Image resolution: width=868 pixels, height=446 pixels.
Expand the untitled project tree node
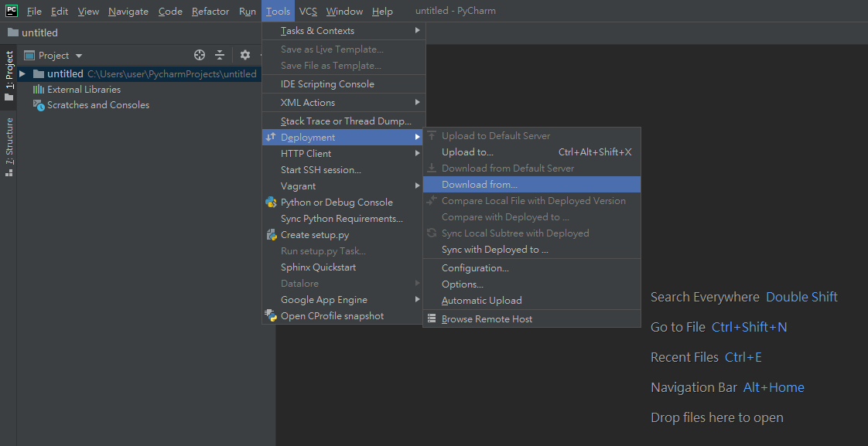pyautogui.click(x=22, y=73)
